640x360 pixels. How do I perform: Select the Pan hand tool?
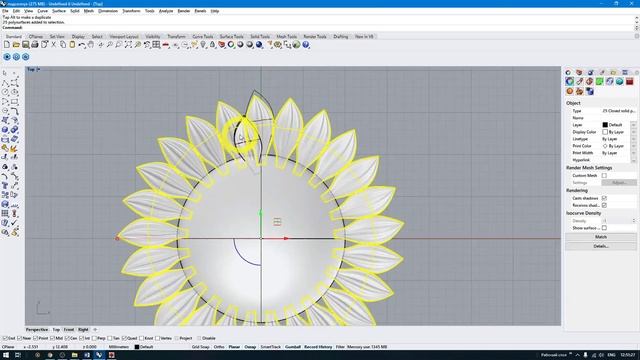tap(91, 45)
